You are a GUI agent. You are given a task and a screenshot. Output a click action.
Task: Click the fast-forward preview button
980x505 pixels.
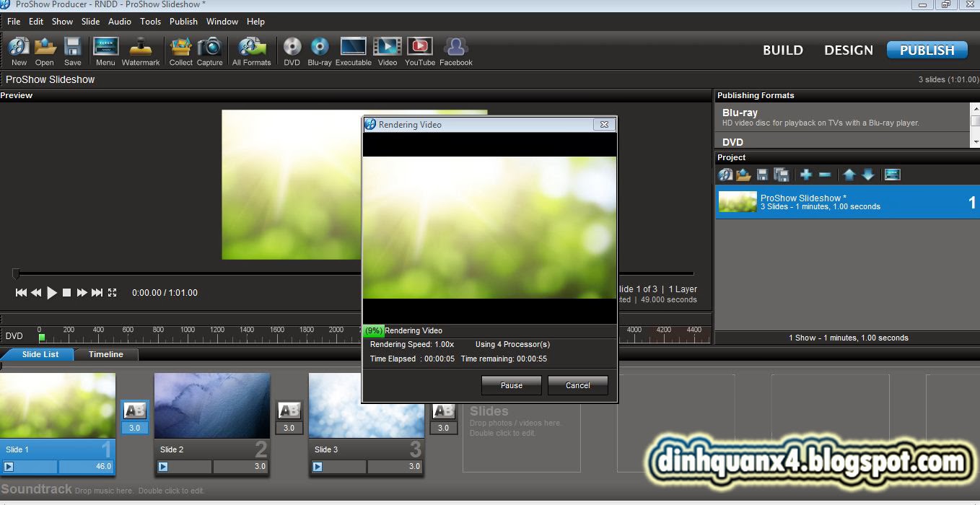tap(82, 292)
